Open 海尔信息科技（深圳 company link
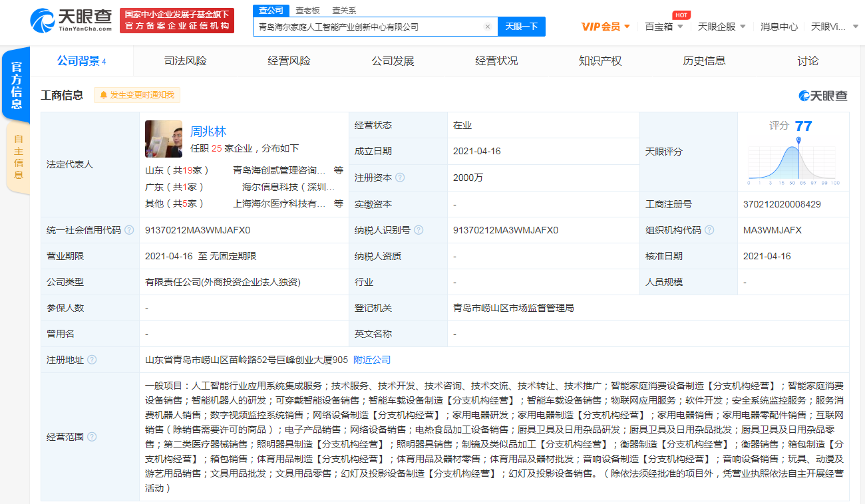Image resolution: width=865 pixels, height=504 pixels. (289, 187)
